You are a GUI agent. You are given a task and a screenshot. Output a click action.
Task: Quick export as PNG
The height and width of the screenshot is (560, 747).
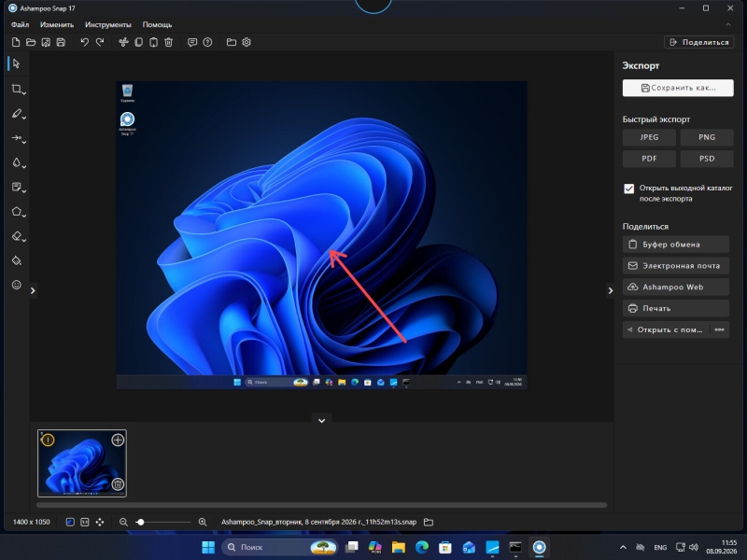(707, 137)
